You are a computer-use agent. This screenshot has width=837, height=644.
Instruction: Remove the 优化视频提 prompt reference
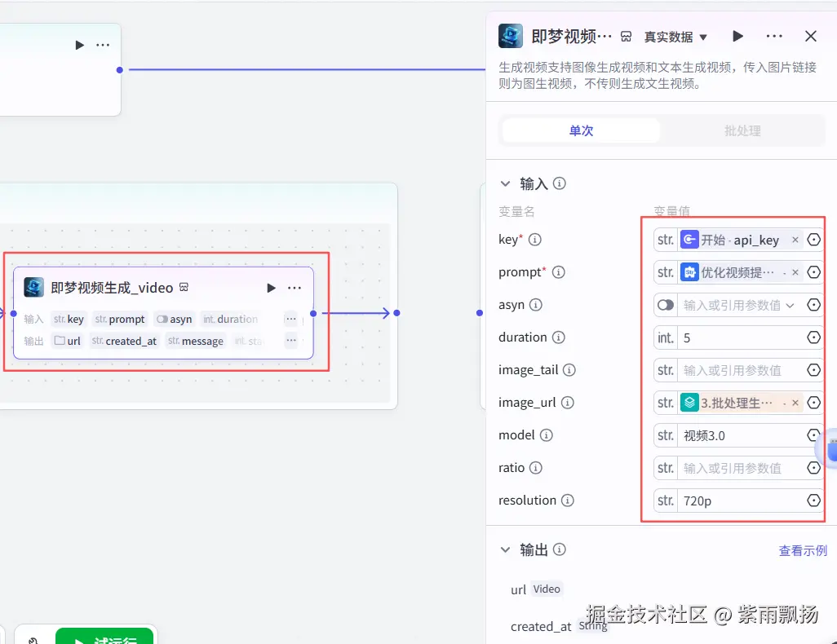pyautogui.click(x=795, y=272)
